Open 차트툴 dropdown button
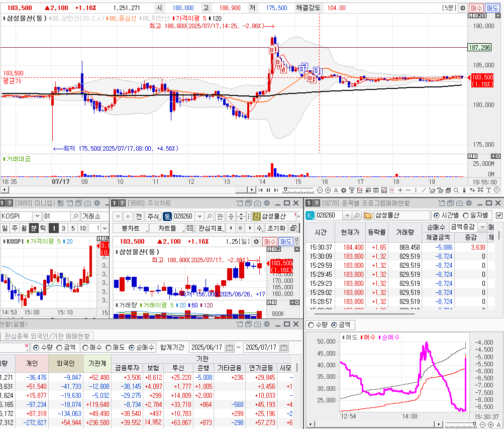 pos(167,228)
